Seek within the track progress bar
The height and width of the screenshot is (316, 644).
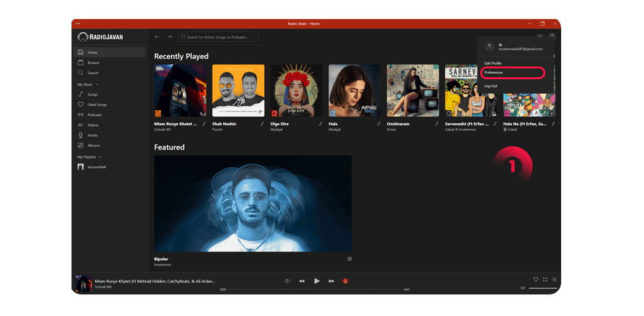(x=314, y=289)
